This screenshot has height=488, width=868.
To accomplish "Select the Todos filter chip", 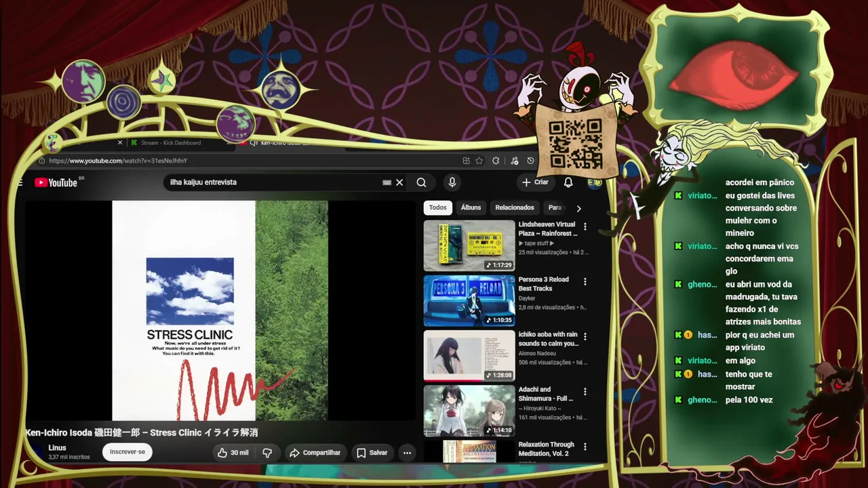I will coord(438,207).
